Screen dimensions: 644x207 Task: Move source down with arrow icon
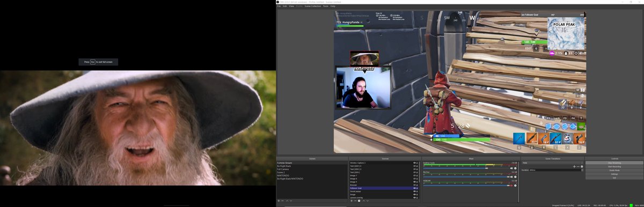pyautogui.click(x=368, y=201)
